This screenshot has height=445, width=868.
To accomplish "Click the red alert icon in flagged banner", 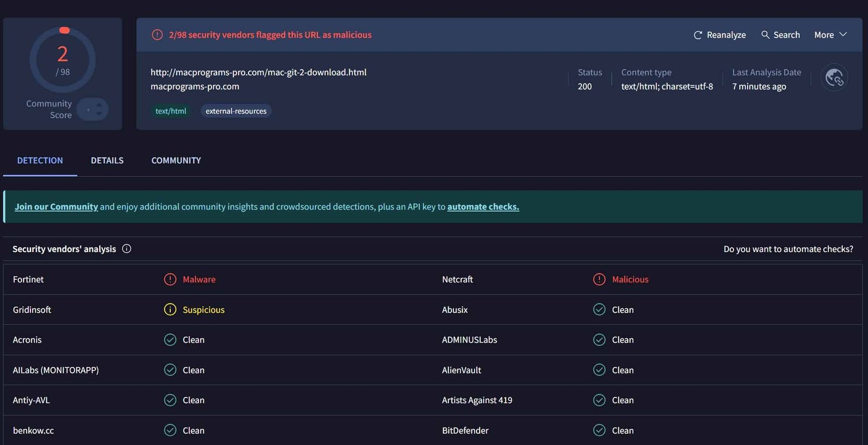I will [157, 35].
